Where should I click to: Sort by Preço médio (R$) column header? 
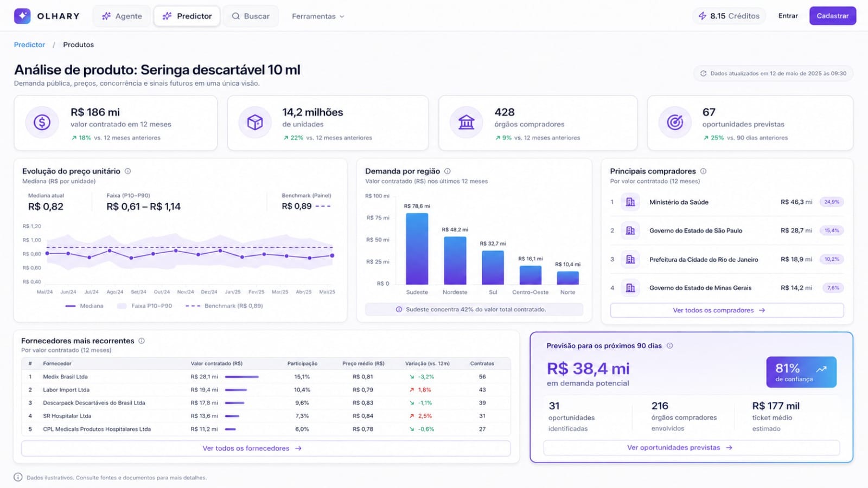[363, 364]
